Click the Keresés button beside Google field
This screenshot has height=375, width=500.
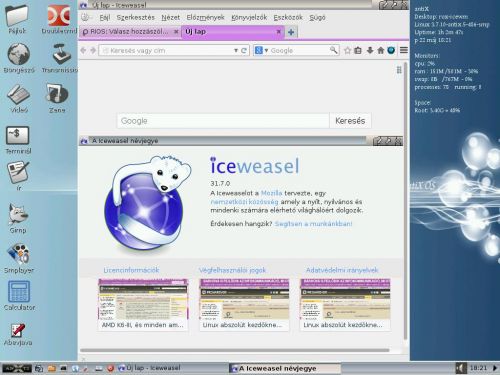pyautogui.click(x=350, y=121)
